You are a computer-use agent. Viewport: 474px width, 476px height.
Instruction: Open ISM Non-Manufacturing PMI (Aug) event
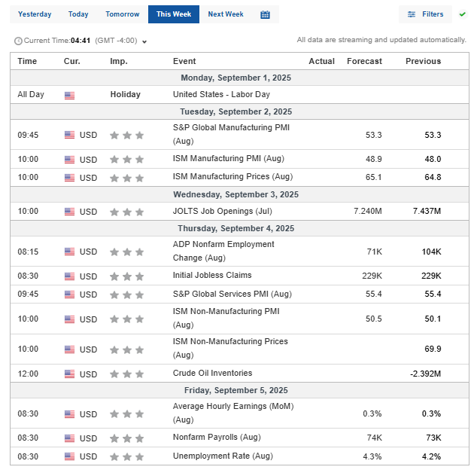coord(226,318)
